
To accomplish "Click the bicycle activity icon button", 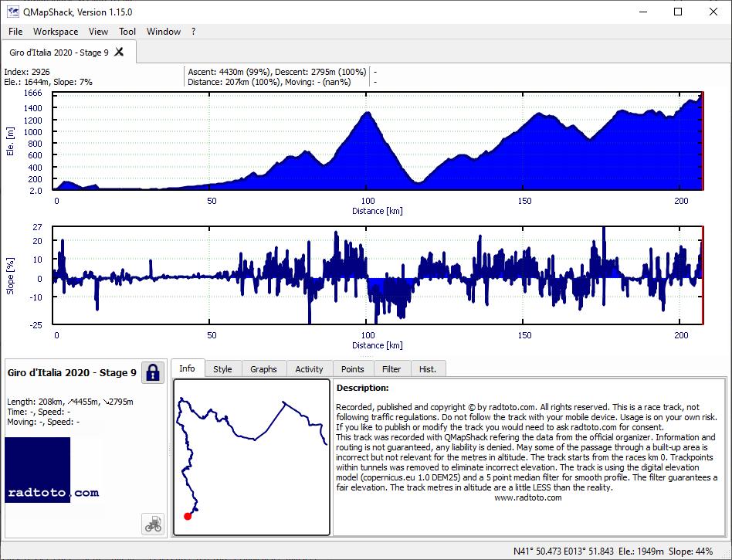I will [153, 524].
